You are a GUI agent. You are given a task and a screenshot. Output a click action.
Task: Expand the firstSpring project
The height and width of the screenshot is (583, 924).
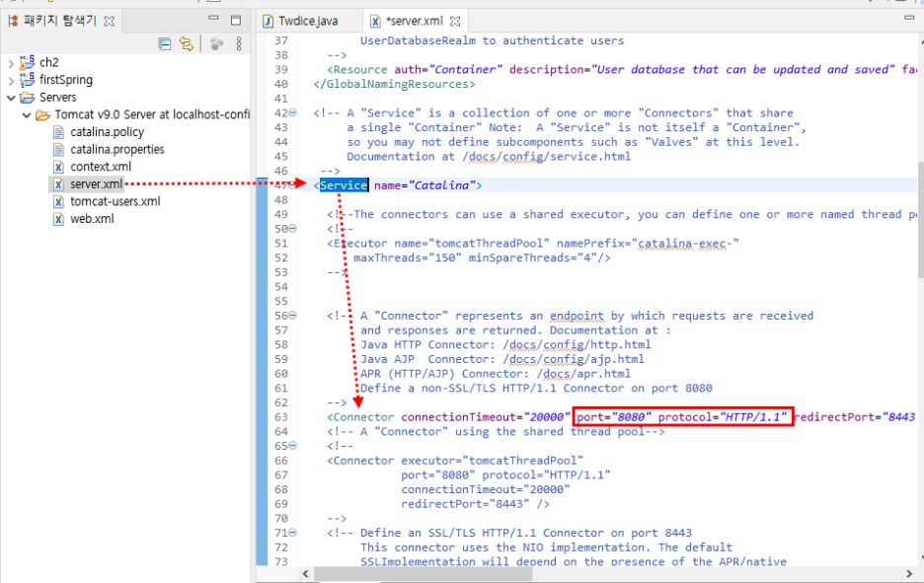click(11, 80)
